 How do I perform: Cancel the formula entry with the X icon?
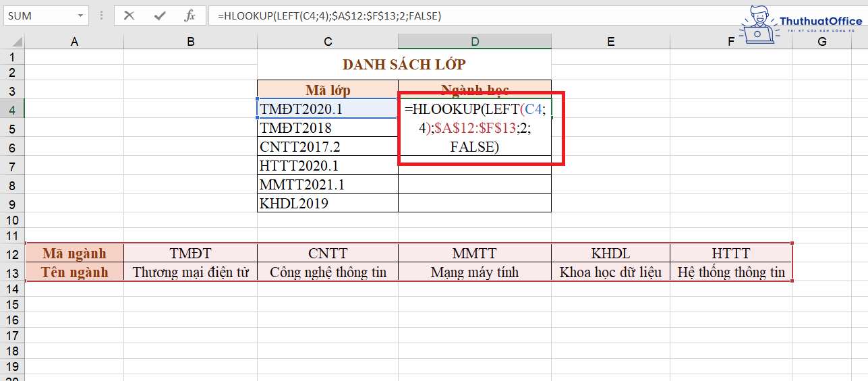click(129, 16)
